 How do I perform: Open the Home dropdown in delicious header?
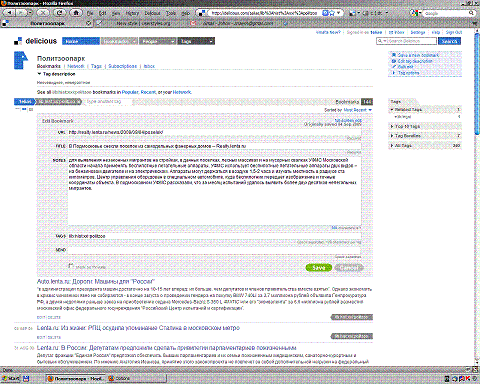click(x=81, y=41)
